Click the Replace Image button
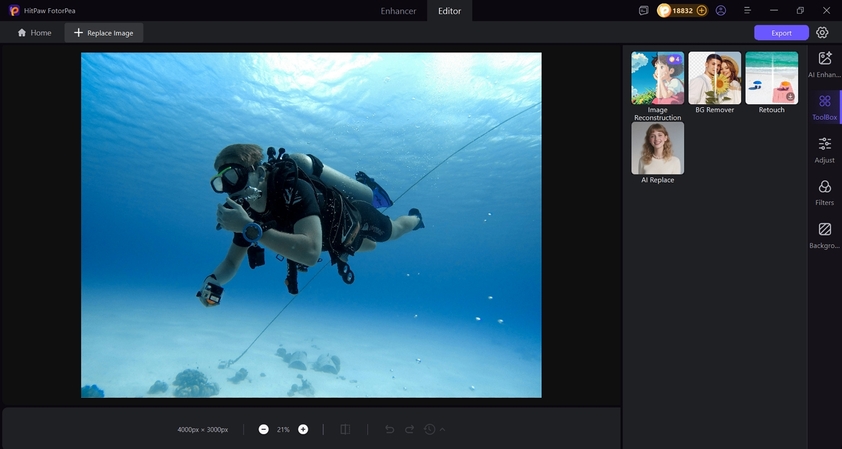The width and height of the screenshot is (842, 449). [104, 32]
